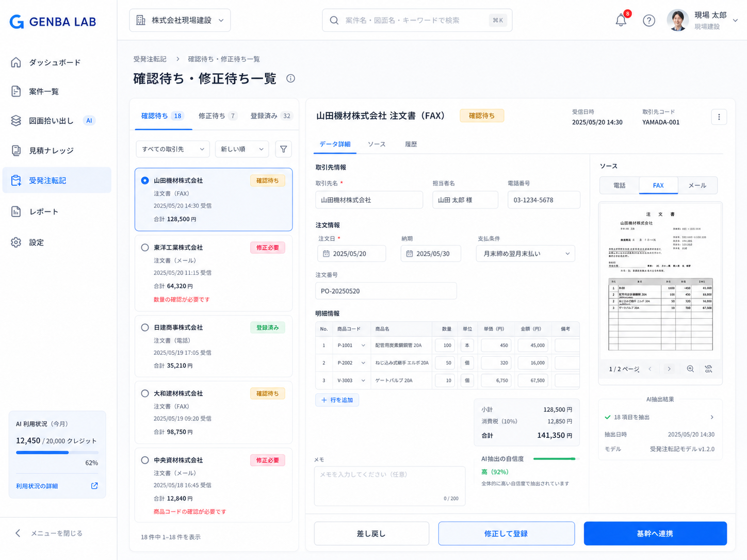Click the search magnifier icon
This screenshot has height=560, width=747.
pyautogui.click(x=334, y=20)
